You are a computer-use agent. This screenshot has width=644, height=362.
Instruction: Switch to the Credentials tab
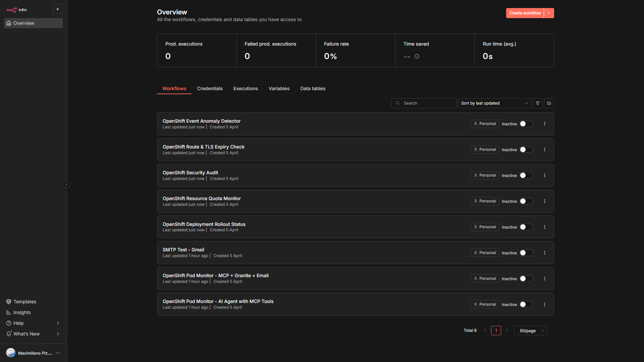210,88
